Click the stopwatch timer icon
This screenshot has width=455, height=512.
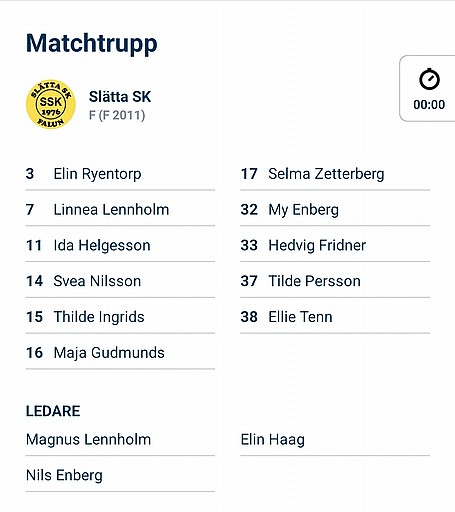[429, 79]
